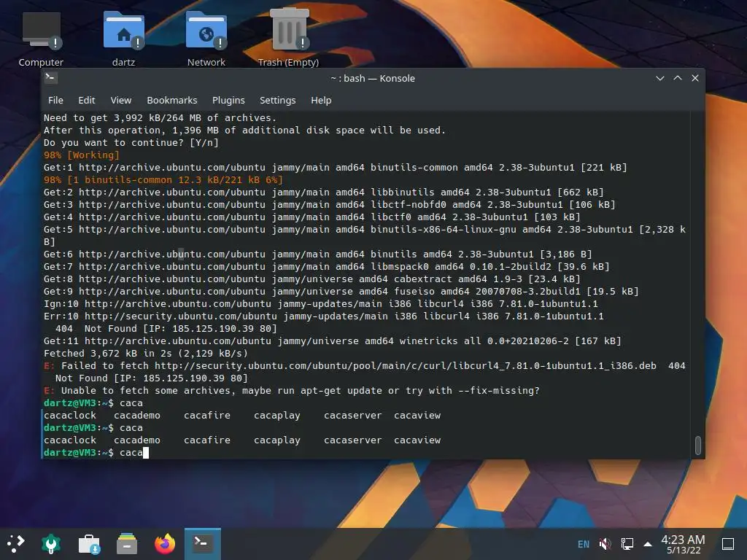The image size is (747, 560).
Task: Click the muted volume tray icon
Action: point(605,544)
